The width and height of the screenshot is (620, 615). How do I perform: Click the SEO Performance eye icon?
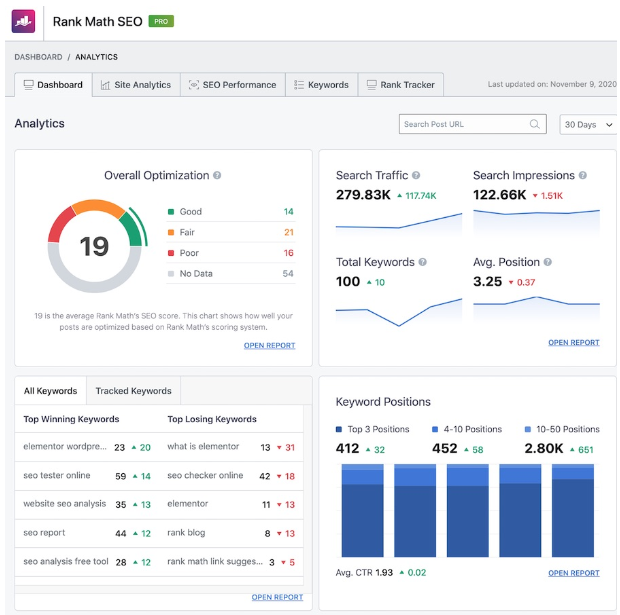194,85
